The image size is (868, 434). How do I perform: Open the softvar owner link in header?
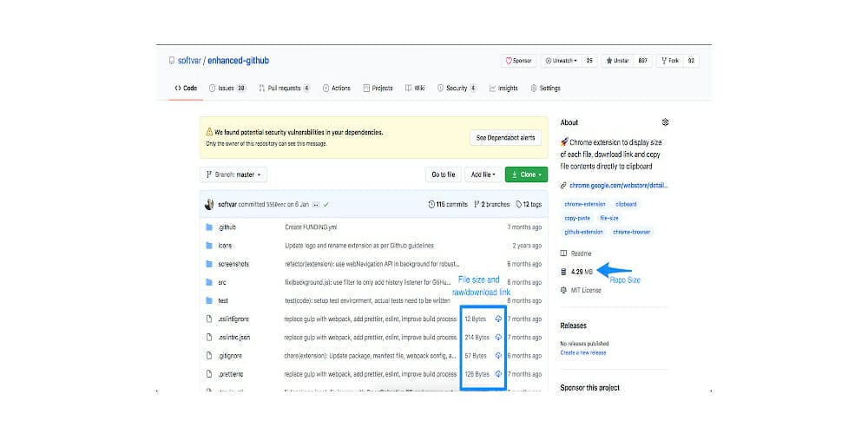[189, 61]
